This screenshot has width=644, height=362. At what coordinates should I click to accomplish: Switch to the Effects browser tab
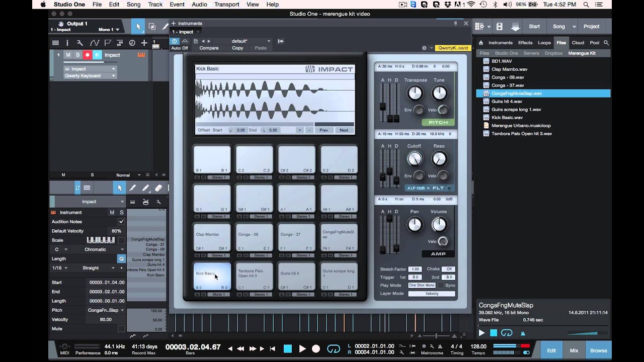(525, 43)
